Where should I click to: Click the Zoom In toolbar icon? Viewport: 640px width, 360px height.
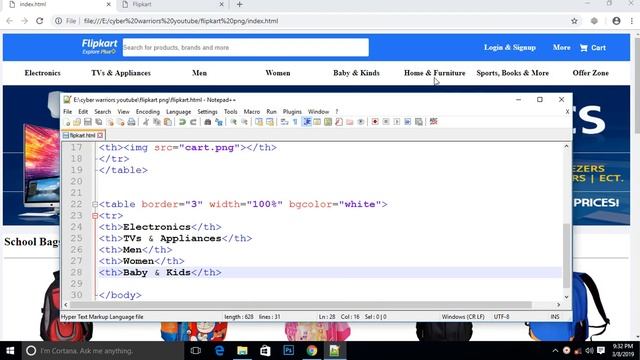(x=233, y=122)
